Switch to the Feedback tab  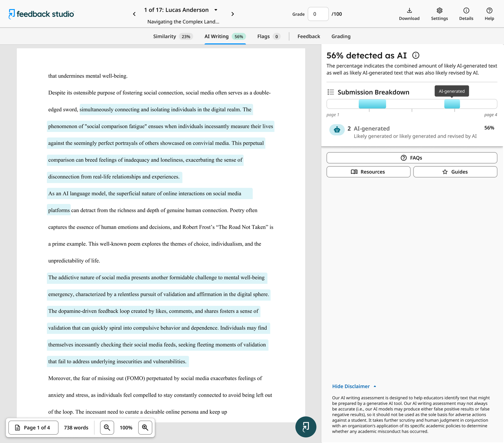click(x=309, y=36)
